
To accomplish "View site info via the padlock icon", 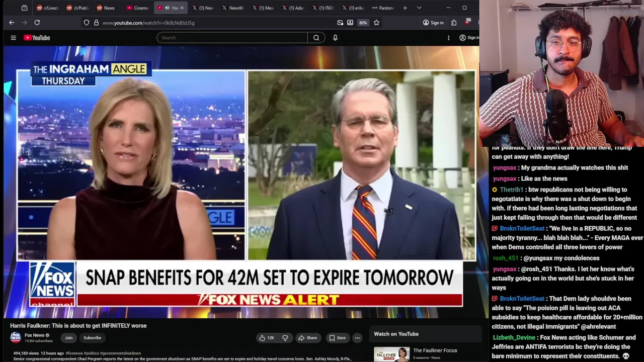I will click(x=96, y=23).
